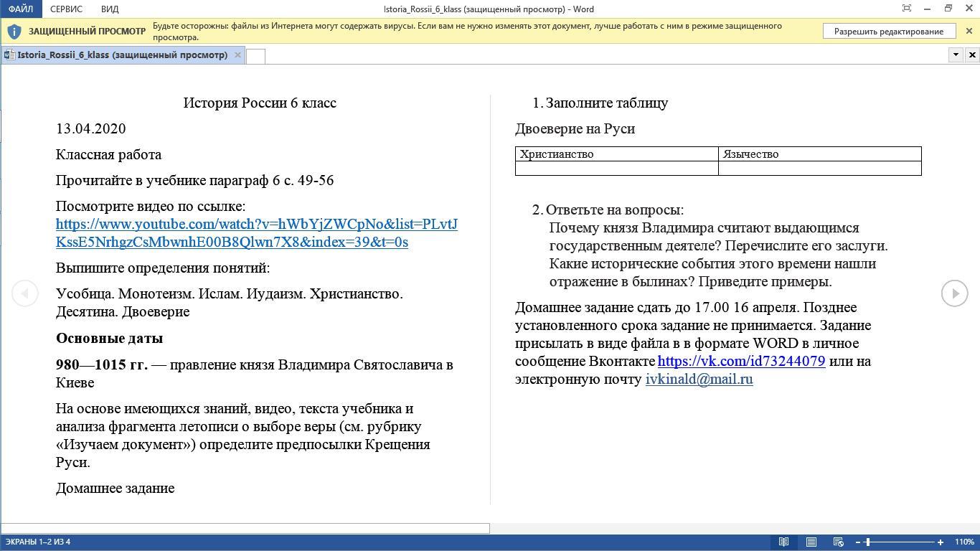Click the zoom out minus button
Viewport: 980px width, 551px height.
(858, 542)
